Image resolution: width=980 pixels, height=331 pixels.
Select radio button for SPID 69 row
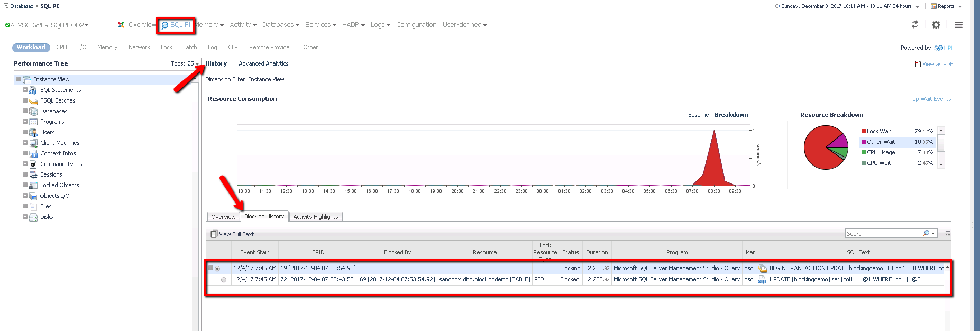(217, 269)
